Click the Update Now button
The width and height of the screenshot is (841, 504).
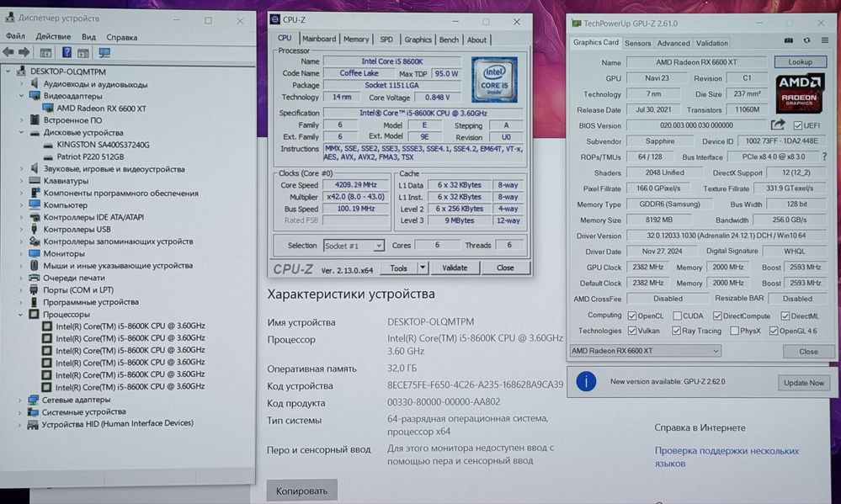(803, 383)
